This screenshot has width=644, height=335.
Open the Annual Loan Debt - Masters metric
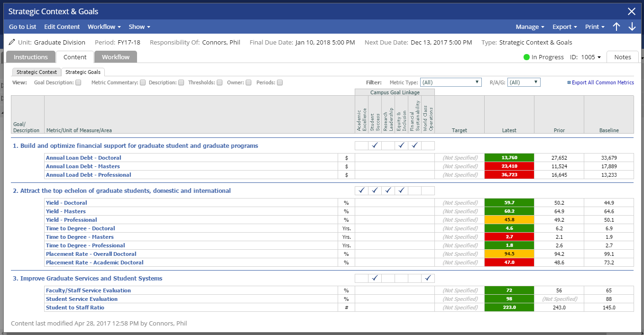coord(83,166)
